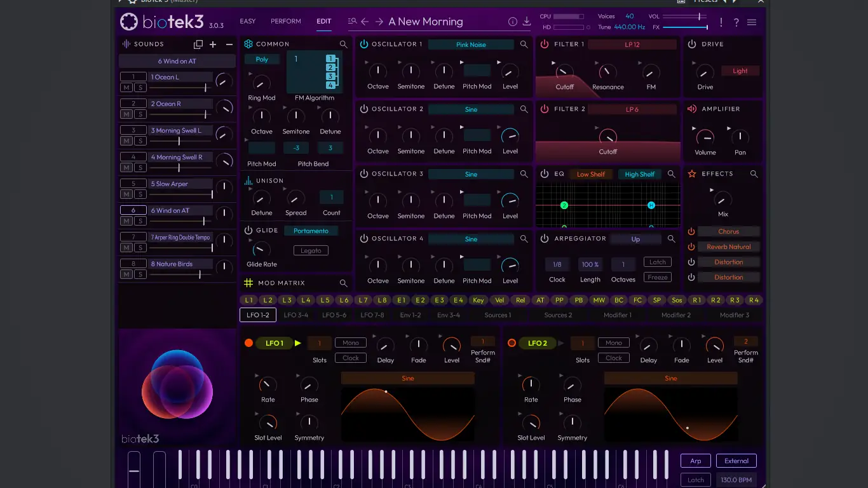Add a new sound with plus icon

(213, 44)
